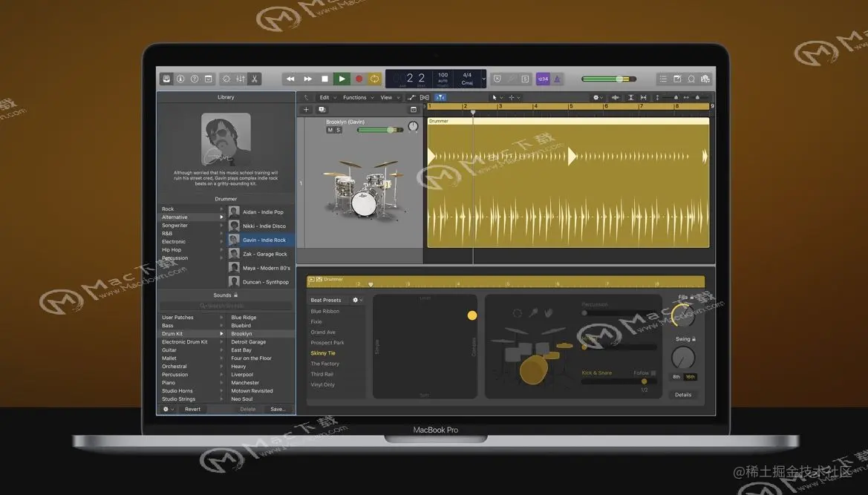Adjust the Brooklyn track volume slider

pyautogui.click(x=379, y=130)
